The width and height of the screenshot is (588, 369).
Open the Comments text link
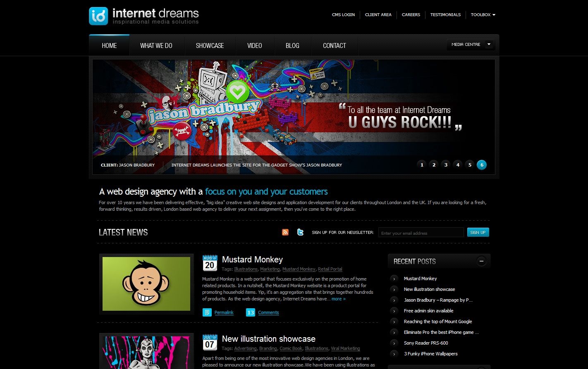[x=268, y=312]
